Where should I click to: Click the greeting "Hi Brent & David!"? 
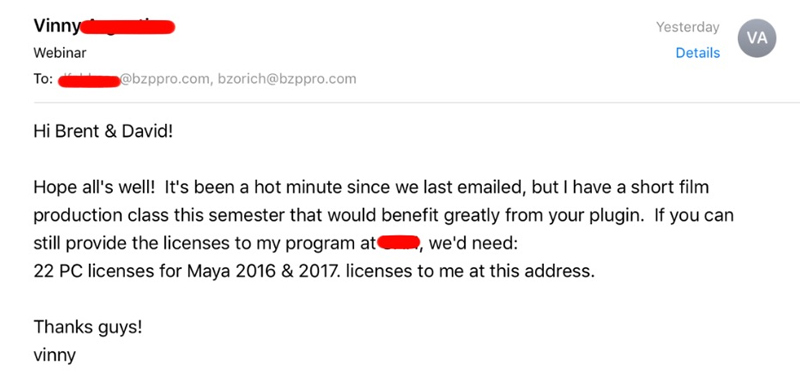pyautogui.click(x=104, y=132)
